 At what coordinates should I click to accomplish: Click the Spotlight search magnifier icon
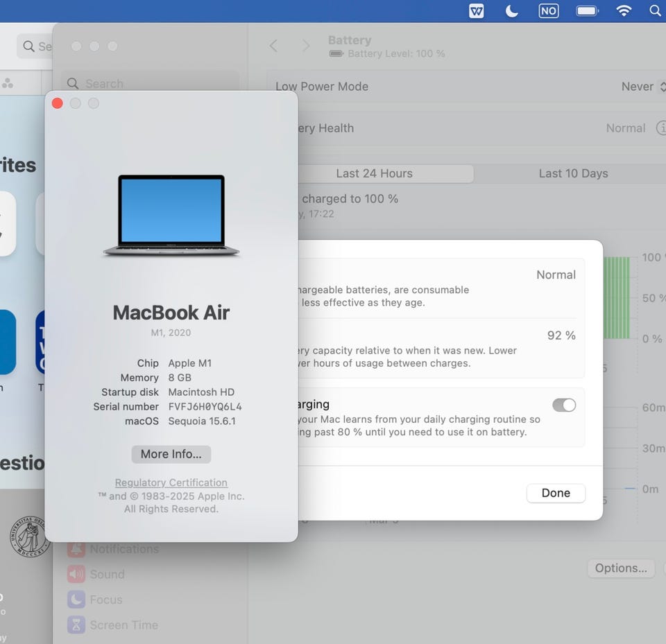pos(655,11)
